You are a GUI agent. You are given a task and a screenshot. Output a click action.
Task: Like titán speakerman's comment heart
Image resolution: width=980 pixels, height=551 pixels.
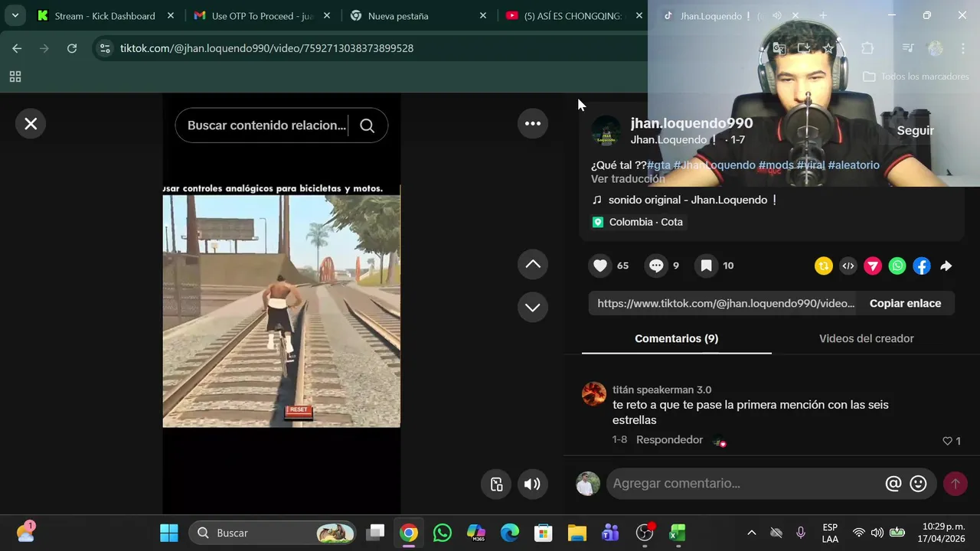click(x=947, y=441)
